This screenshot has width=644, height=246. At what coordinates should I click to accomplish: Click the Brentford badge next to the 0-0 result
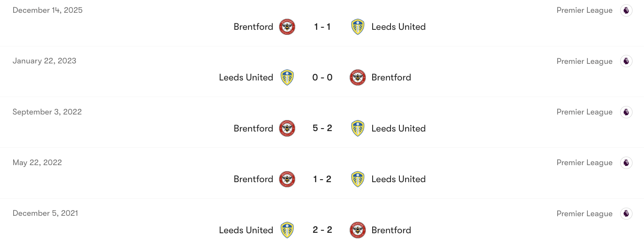[358, 77]
